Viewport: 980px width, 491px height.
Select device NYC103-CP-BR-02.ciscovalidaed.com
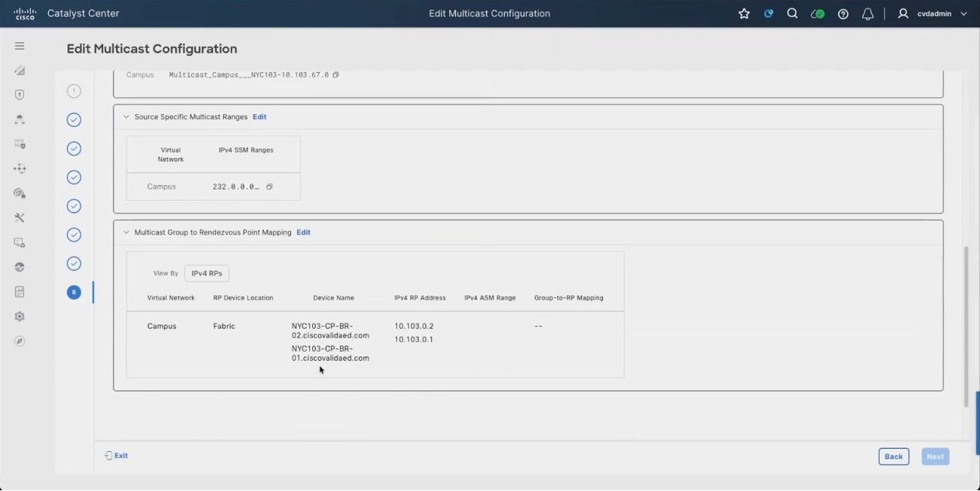pos(330,331)
